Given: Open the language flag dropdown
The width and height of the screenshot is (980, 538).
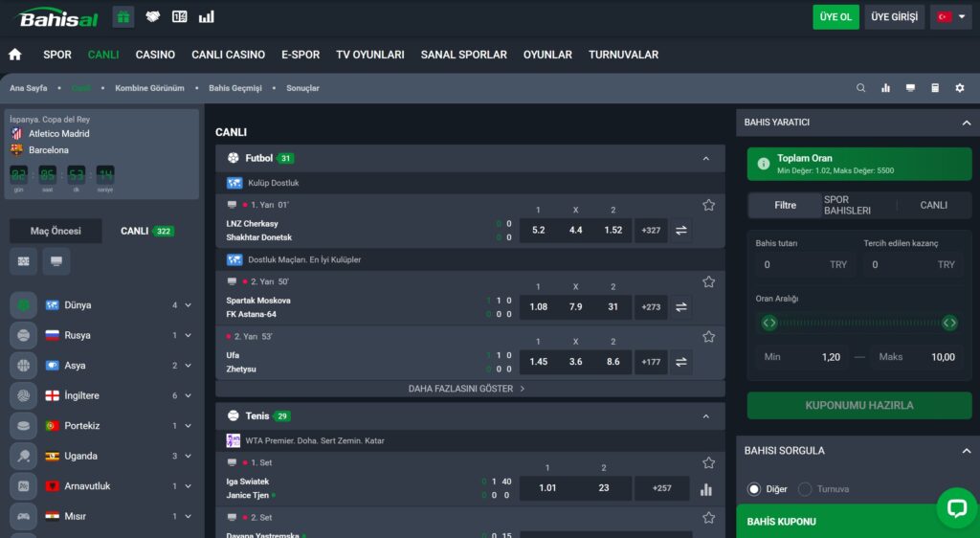Looking at the screenshot, I should (x=950, y=17).
